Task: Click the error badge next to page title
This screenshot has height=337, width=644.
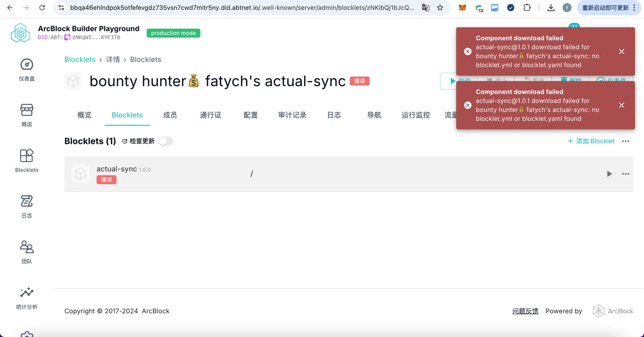Action: click(359, 81)
